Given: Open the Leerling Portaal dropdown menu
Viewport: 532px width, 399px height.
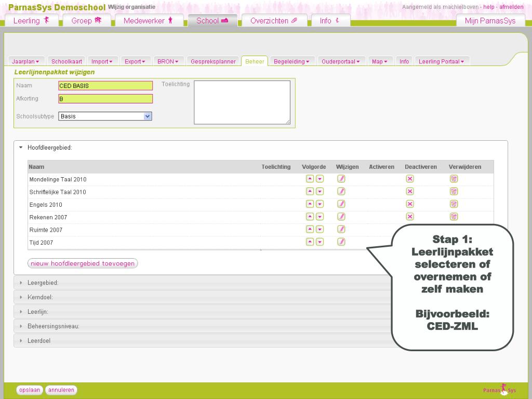Looking at the screenshot, I should coord(441,61).
